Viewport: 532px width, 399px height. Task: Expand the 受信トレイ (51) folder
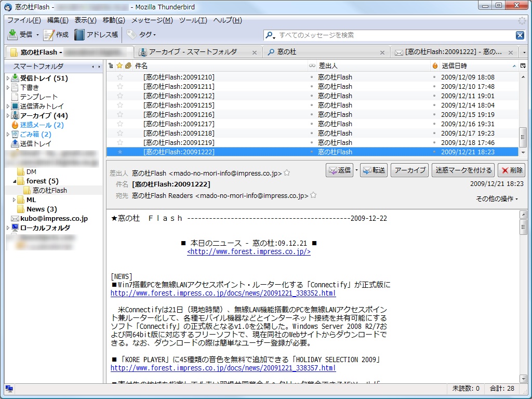(x=8, y=78)
